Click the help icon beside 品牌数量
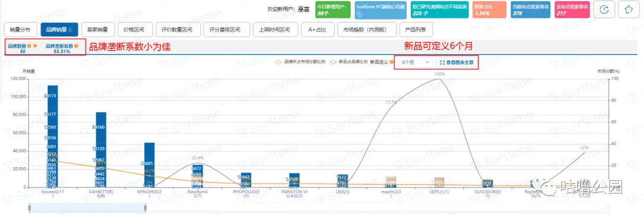 click(30, 46)
